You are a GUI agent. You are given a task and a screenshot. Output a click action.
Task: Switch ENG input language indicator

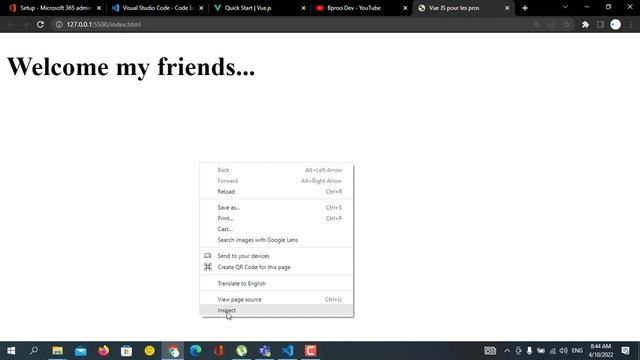coord(577,351)
